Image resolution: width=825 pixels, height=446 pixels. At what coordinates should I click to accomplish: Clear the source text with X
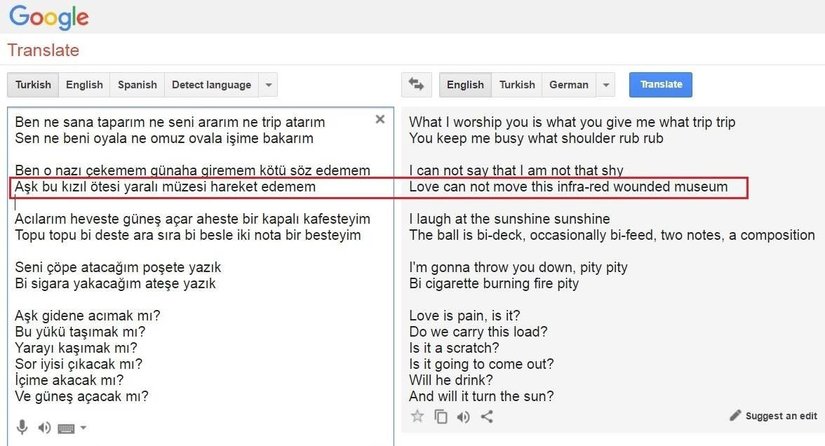(x=380, y=119)
